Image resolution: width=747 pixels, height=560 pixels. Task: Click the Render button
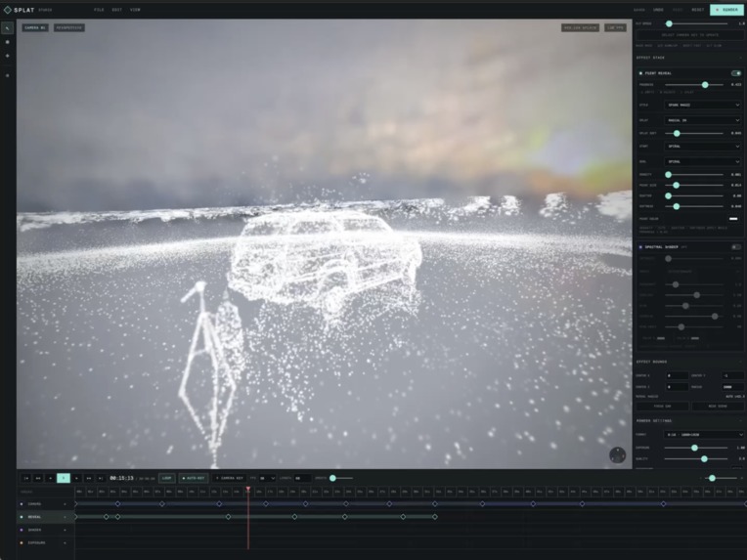(x=726, y=10)
